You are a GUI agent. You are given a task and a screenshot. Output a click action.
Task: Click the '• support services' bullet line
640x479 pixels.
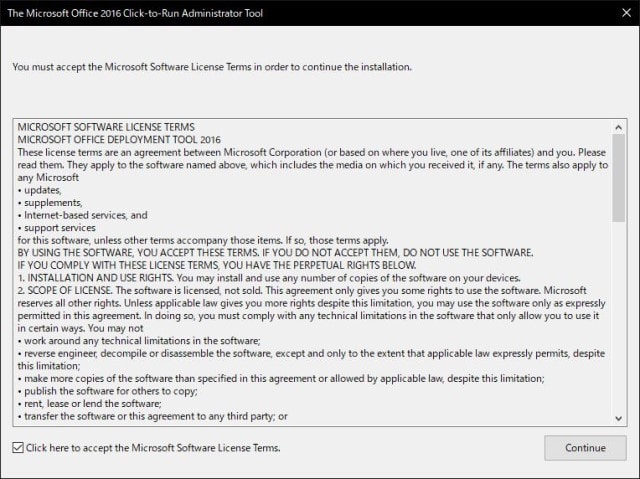[56, 228]
